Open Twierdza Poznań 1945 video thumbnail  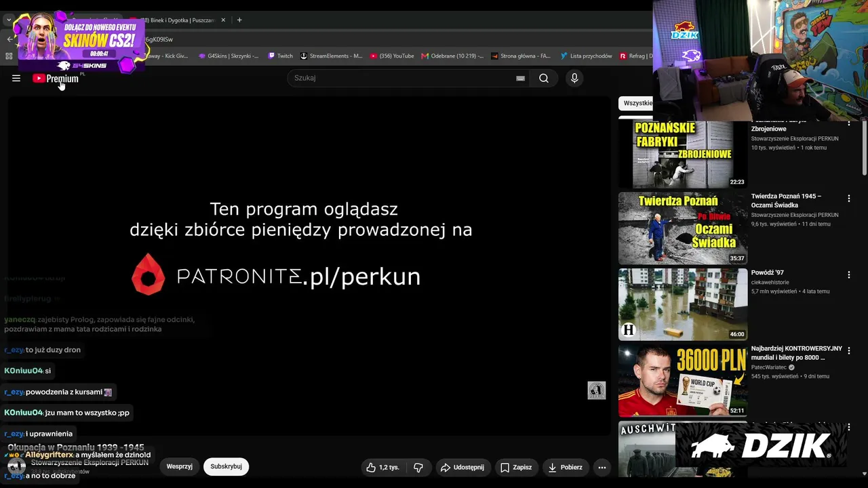[x=683, y=228]
